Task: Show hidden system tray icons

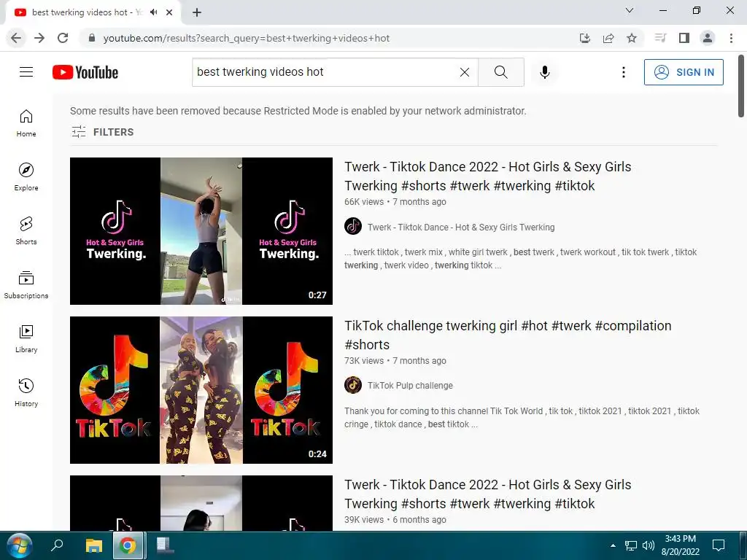Action: click(x=613, y=545)
